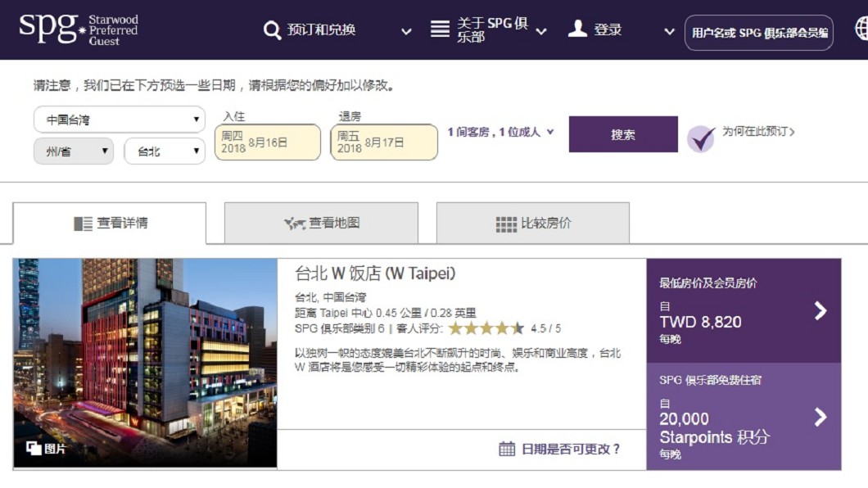This screenshot has width=868, height=488.
Task: Open the 台北 W 饭店 (W Taipei) title link
Action: 375,273
